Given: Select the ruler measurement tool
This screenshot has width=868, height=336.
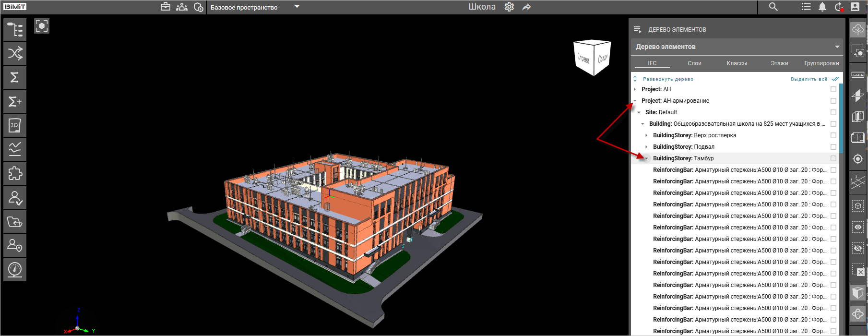Looking at the screenshot, I should point(857,74).
